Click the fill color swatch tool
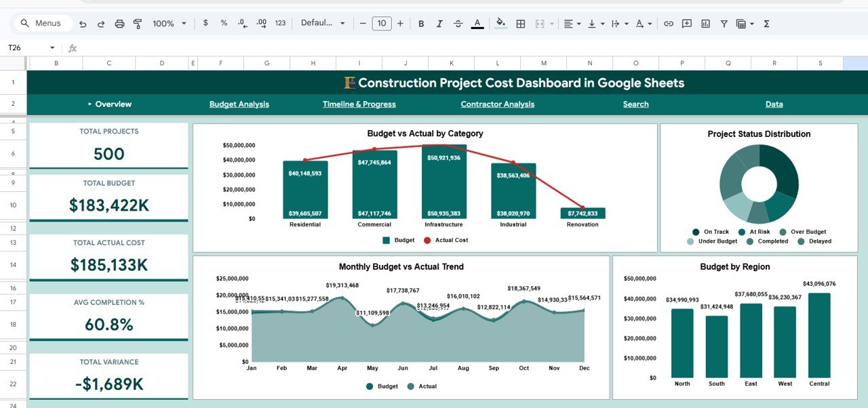The height and width of the screenshot is (408, 868). pyautogui.click(x=500, y=23)
